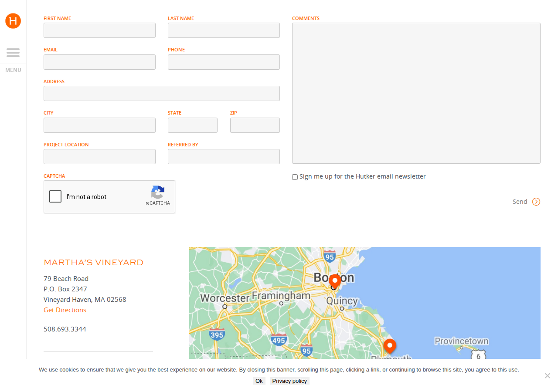The width and height of the screenshot is (558, 392).
Task: Click the 79 Beach Road address line
Action: coord(66,279)
